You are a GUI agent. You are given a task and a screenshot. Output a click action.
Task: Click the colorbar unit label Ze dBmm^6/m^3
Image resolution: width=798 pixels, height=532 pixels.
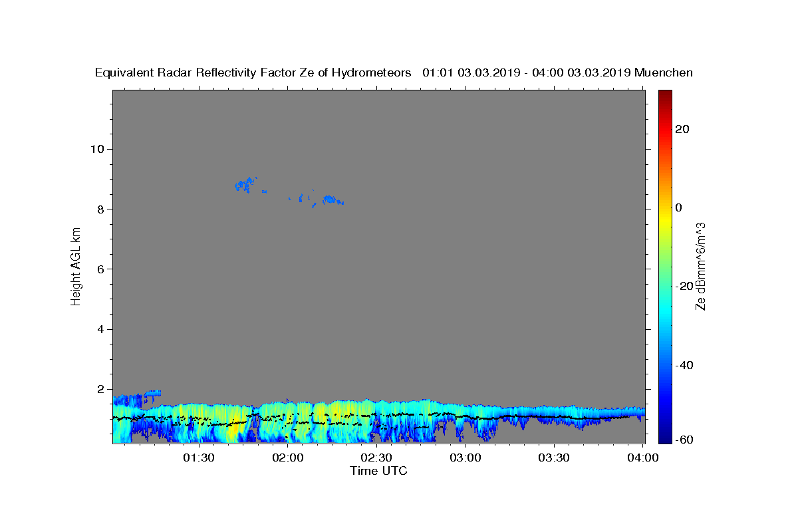tap(700, 267)
